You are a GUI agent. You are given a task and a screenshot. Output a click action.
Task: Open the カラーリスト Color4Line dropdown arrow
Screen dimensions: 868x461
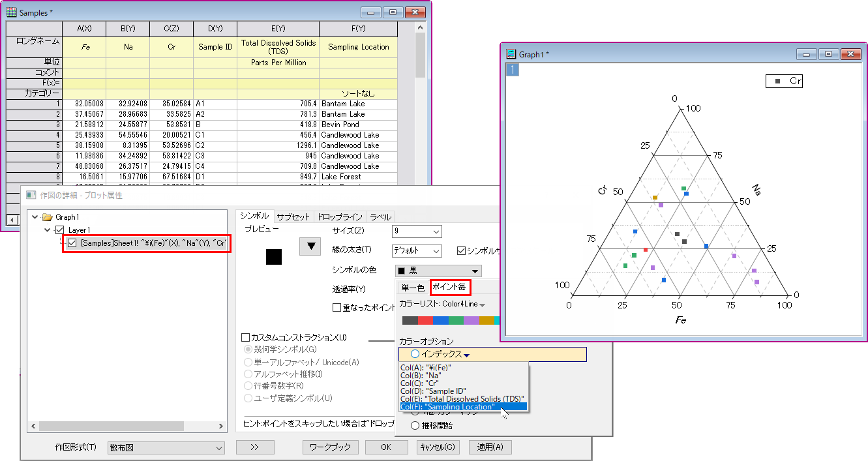pos(482,305)
